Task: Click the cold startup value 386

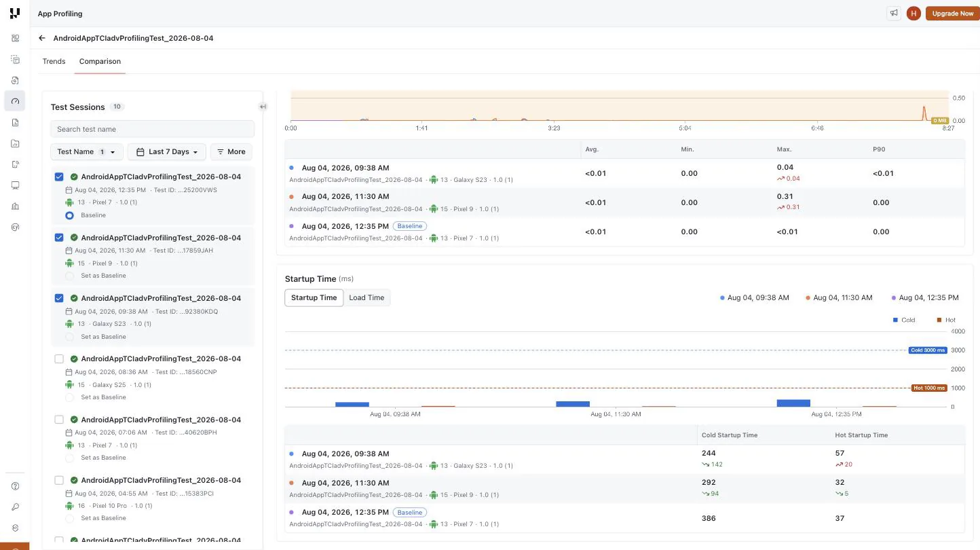Action: click(709, 518)
